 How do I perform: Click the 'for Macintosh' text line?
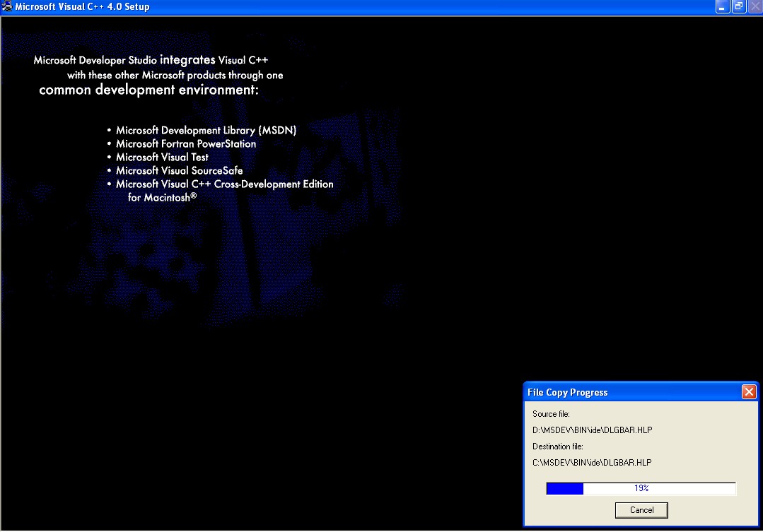[162, 197]
